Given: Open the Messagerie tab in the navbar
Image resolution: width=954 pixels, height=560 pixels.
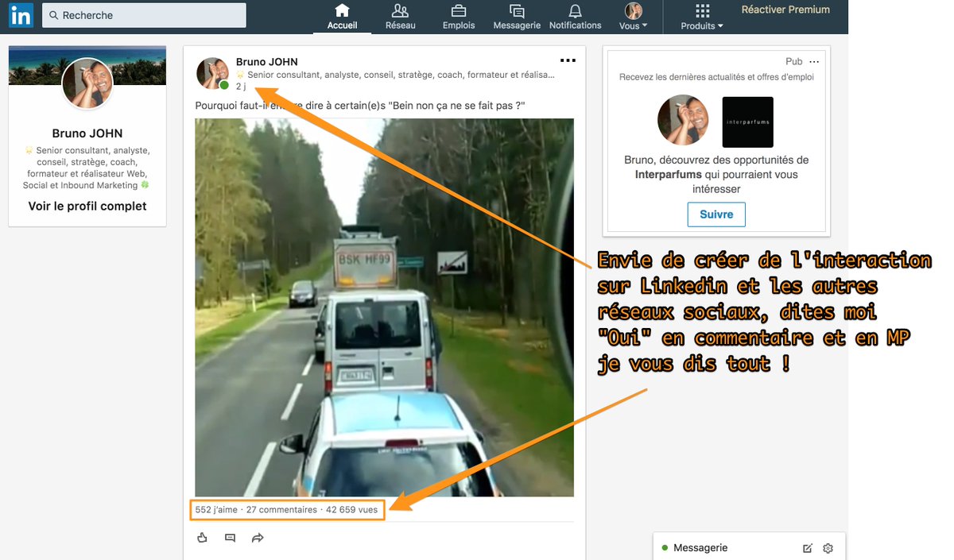Looking at the screenshot, I should [x=517, y=17].
